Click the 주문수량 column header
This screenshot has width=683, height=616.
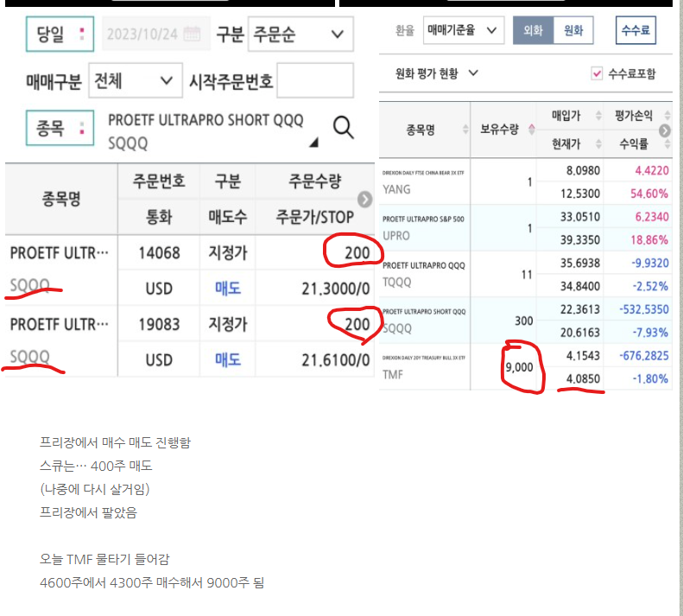[314, 181]
